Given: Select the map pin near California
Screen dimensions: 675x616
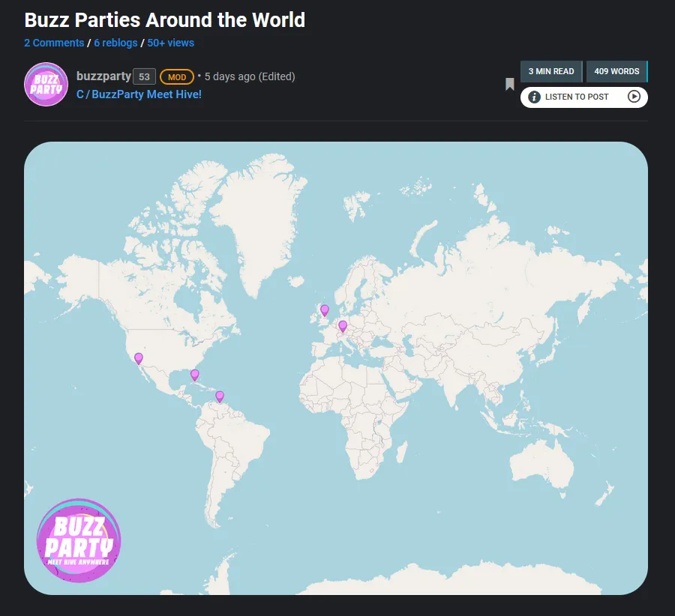Looking at the screenshot, I should [139, 359].
